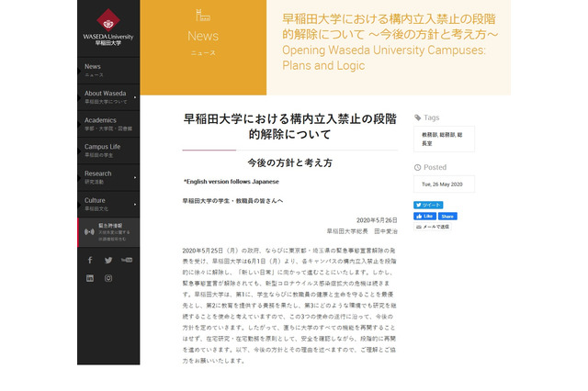The image size is (588, 391).
Task: Click the Waseda University logo
Action: coord(108,27)
